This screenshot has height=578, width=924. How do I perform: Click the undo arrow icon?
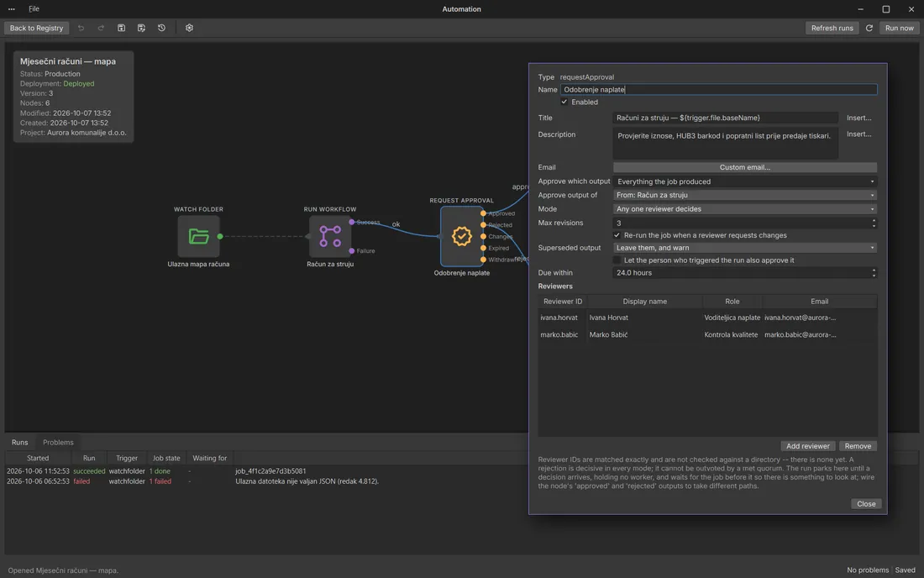[x=81, y=28]
